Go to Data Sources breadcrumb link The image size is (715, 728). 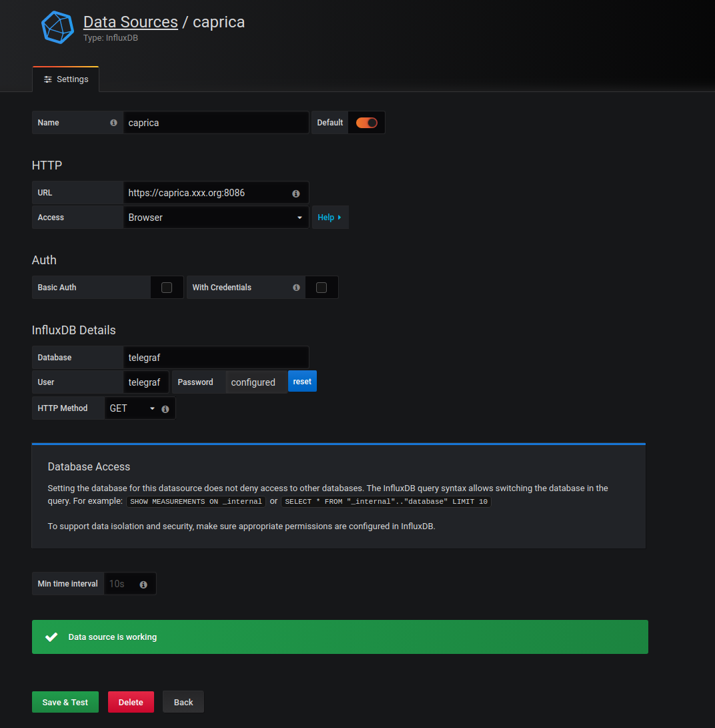click(130, 22)
